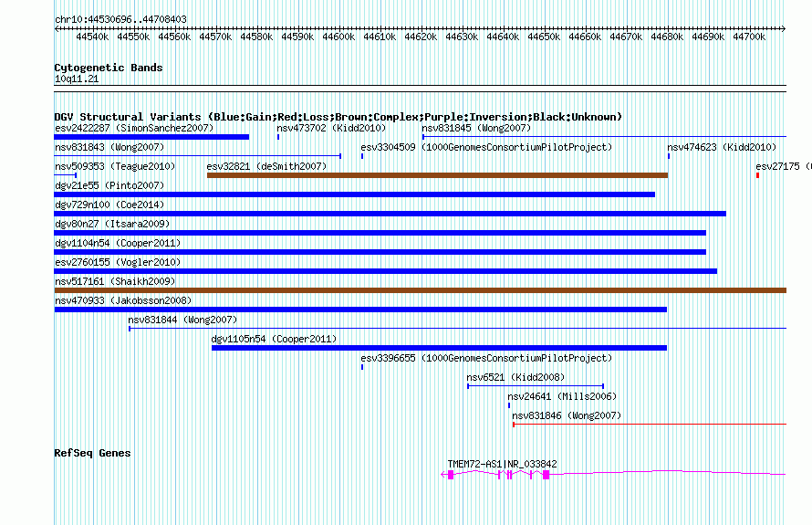The image size is (812, 525).
Task: Click nsv6521 (Kidd2008) label
Action: 515,377
